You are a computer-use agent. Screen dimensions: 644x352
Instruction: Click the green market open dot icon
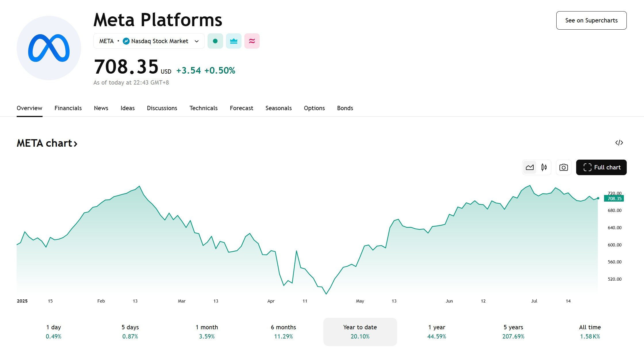(215, 41)
